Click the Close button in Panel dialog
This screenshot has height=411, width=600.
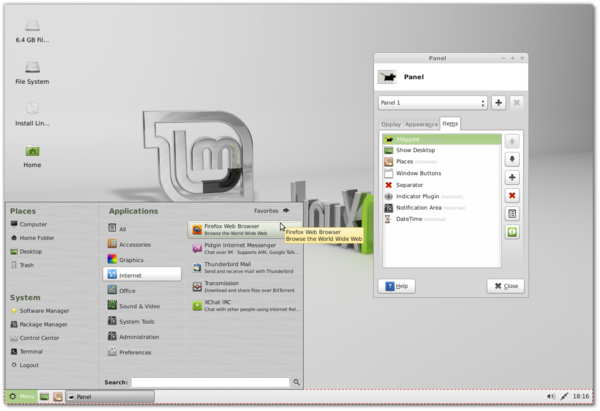(x=505, y=286)
